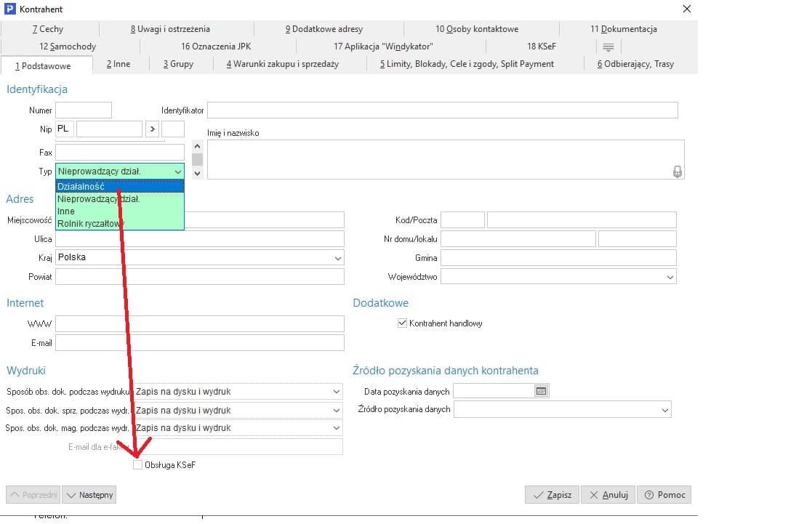This screenshot has height=524, width=812.
Task: Open the tab overflow list icon
Action: tap(608, 47)
